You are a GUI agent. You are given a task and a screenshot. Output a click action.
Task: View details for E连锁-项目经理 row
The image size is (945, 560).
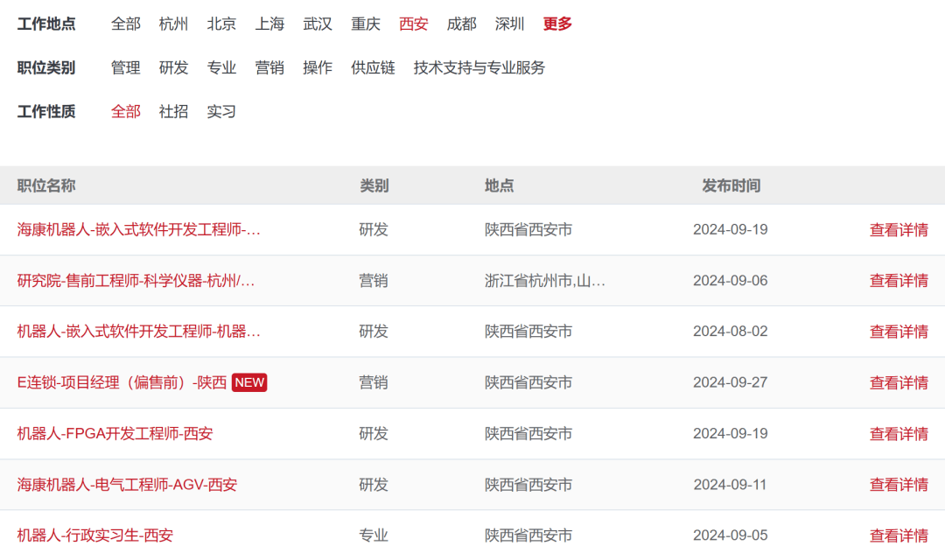899,382
